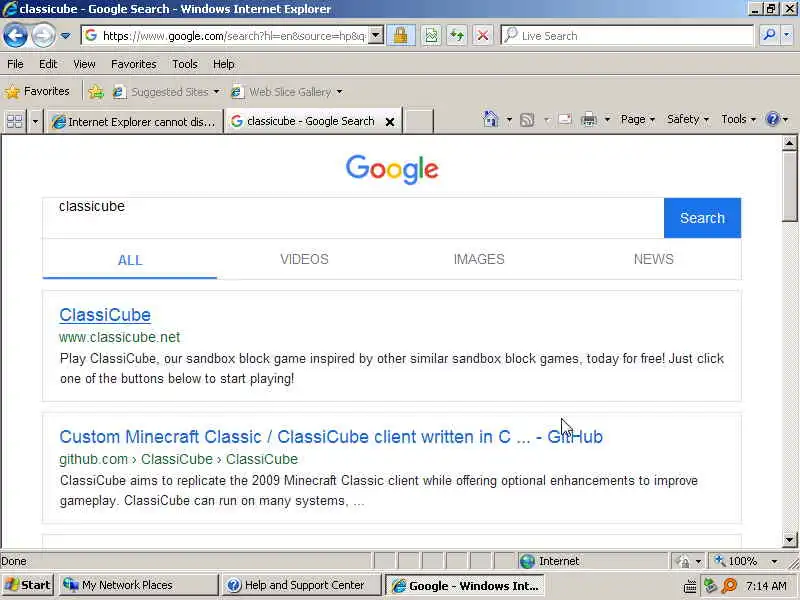Click the blue Help question icon
The height and width of the screenshot is (600, 800).
click(772, 119)
